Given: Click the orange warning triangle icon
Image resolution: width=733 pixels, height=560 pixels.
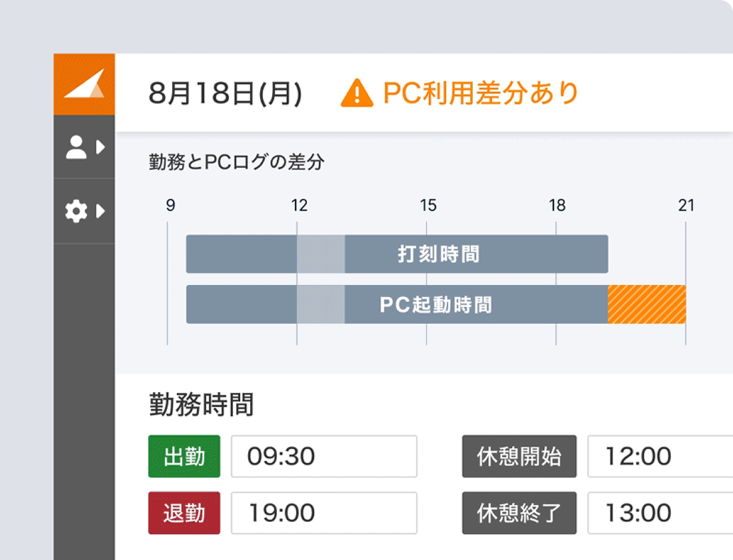Looking at the screenshot, I should (357, 93).
